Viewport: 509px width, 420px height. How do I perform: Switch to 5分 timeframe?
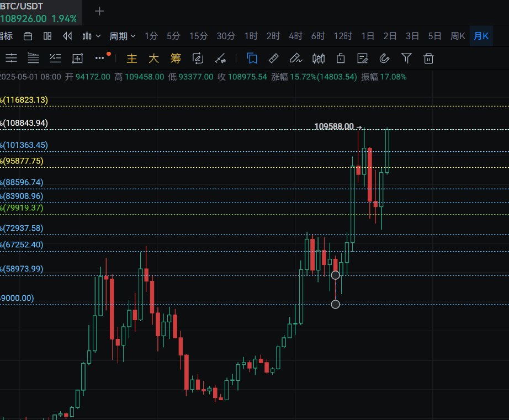(173, 36)
